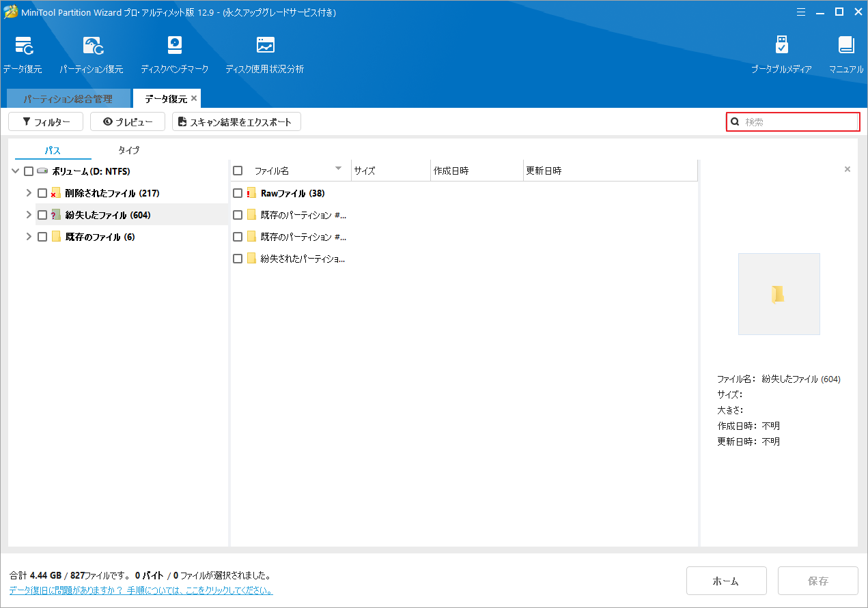Viewport: 868px width, 608px height.
Task: Open the ディスクベンチマーク tool
Action: (x=175, y=55)
